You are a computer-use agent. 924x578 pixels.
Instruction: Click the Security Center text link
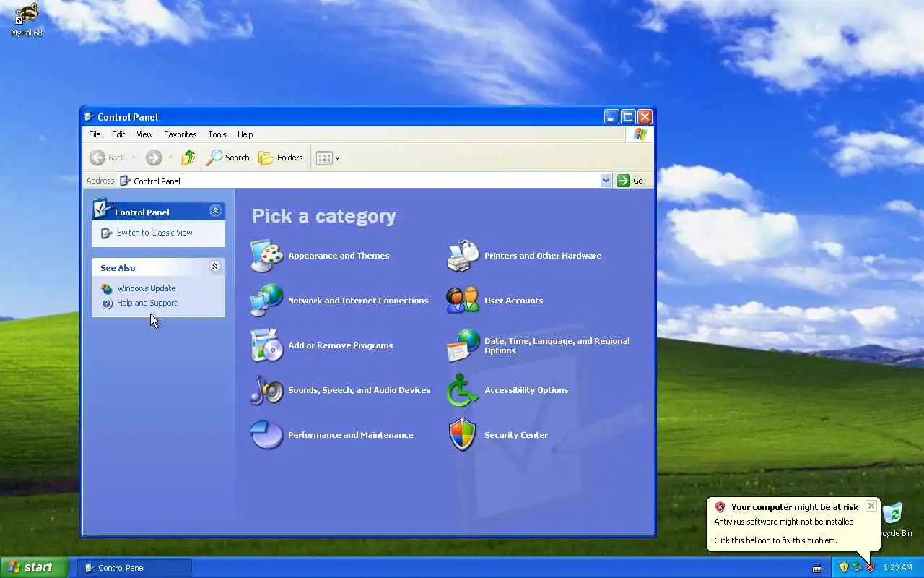[516, 435]
